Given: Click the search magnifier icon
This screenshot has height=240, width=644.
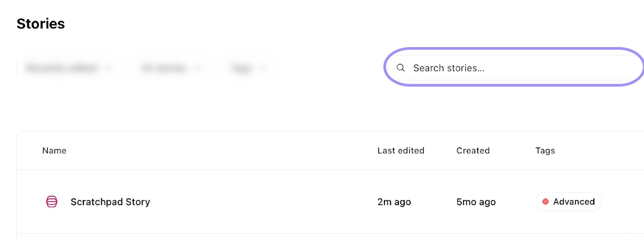Looking at the screenshot, I should pyautogui.click(x=401, y=68).
